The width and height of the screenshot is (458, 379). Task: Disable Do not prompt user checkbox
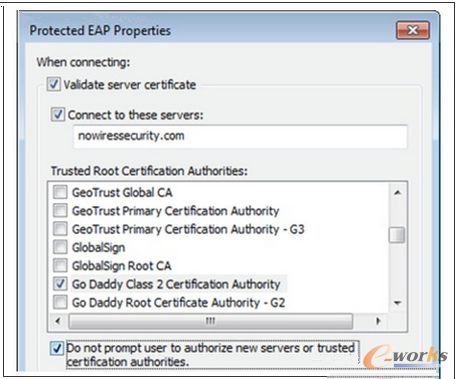click(x=57, y=348)
